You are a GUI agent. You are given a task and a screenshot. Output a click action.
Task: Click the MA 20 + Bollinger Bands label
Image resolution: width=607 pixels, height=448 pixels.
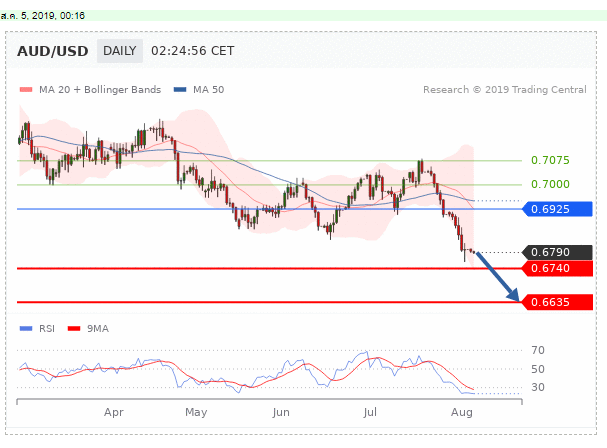[100, 90]
